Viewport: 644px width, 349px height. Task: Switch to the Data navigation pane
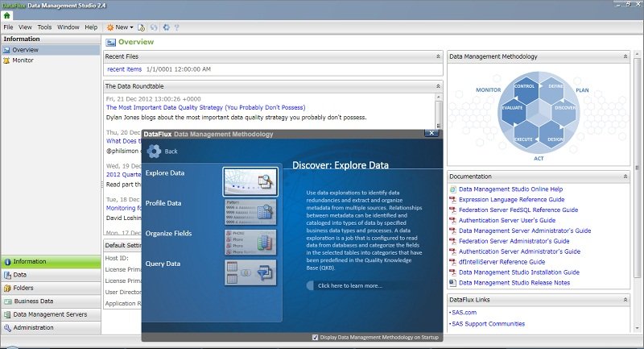tap(51, 275)
